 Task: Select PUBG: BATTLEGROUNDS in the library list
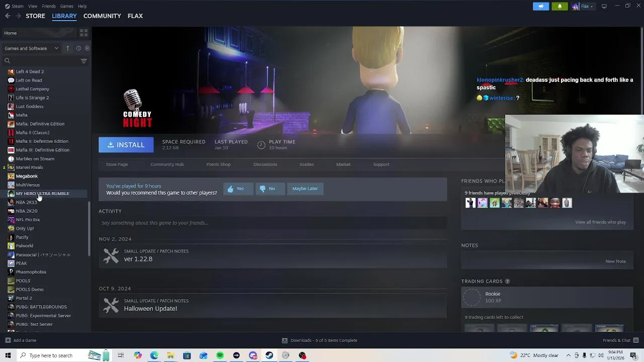(x=41, y=307)
